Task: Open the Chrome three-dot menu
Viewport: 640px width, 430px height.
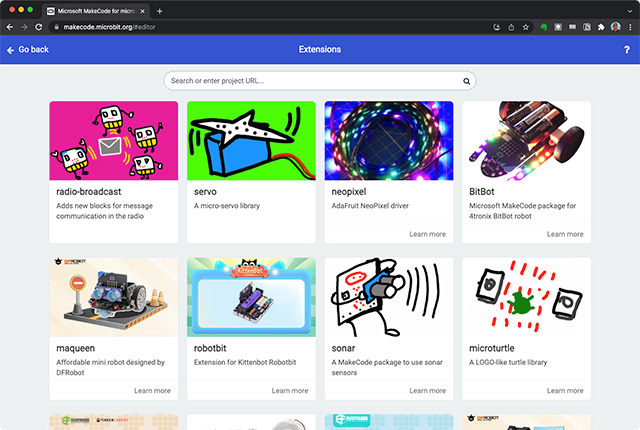Action: coord(628,28)
